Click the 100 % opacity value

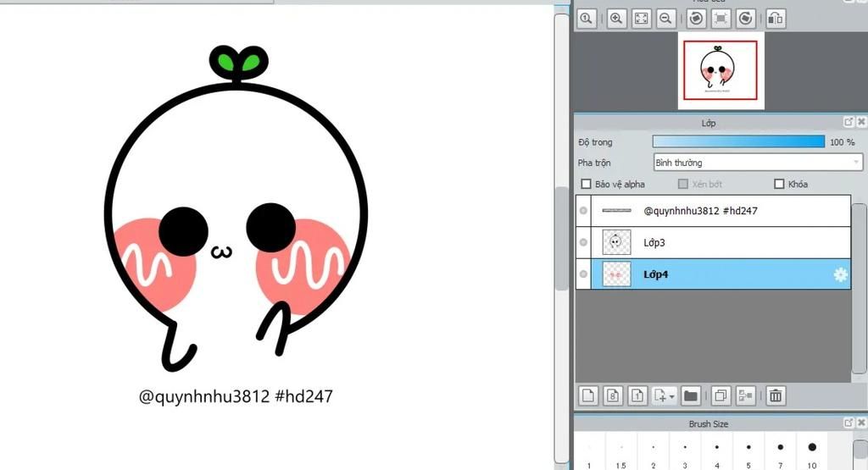click(842, 142)
